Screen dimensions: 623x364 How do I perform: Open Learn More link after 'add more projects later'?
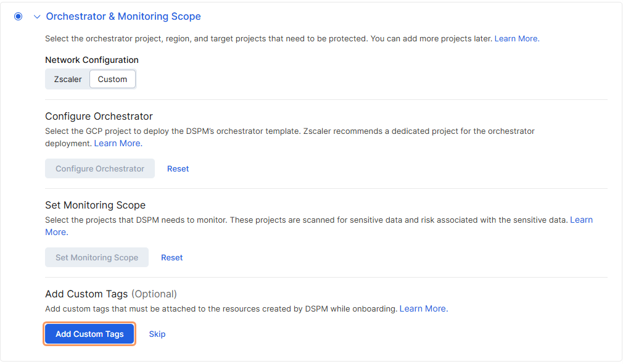pyautogui.click(x=516, y=38)
